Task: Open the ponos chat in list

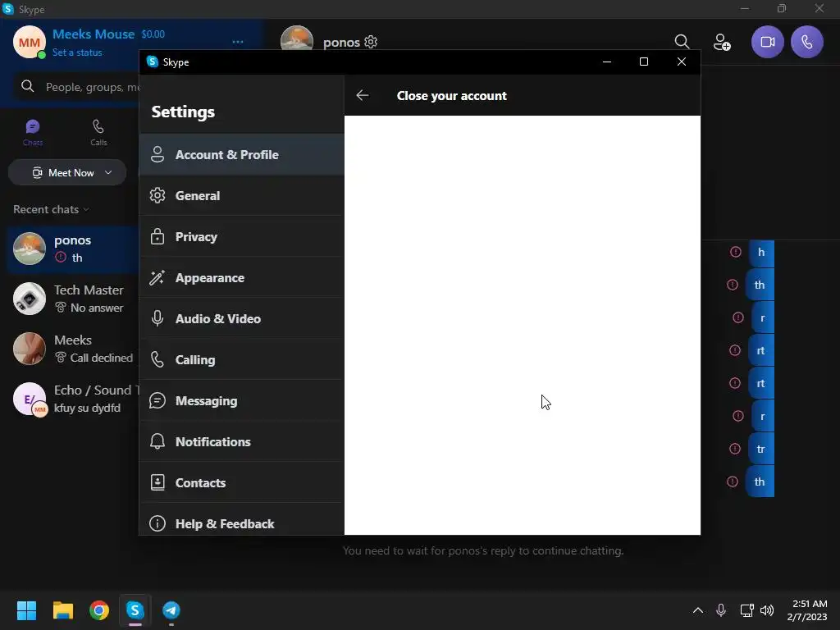Action: click(x=73, y=249)
